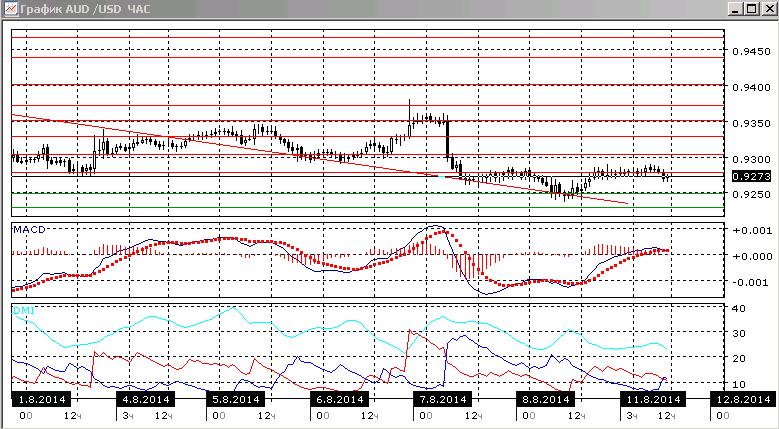This screenshot has width=779, height=429.
Task: Click the DMI scale label 20
Action: coord(739,358)
